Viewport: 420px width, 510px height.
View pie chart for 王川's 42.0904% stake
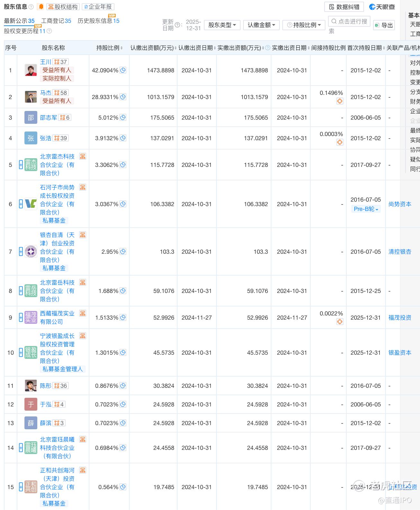[x=123, y=70]
